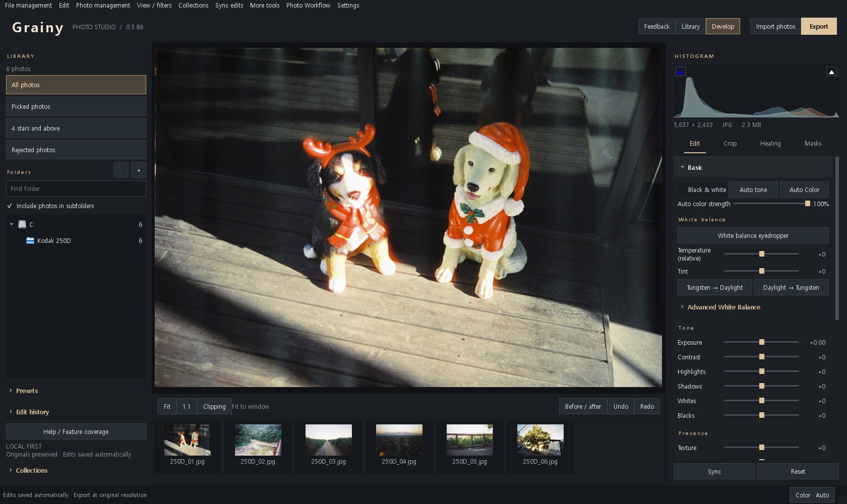This screenshot has width=847, height=504.
Task: Open Help / Feature coverage
Action: (76, 431)
